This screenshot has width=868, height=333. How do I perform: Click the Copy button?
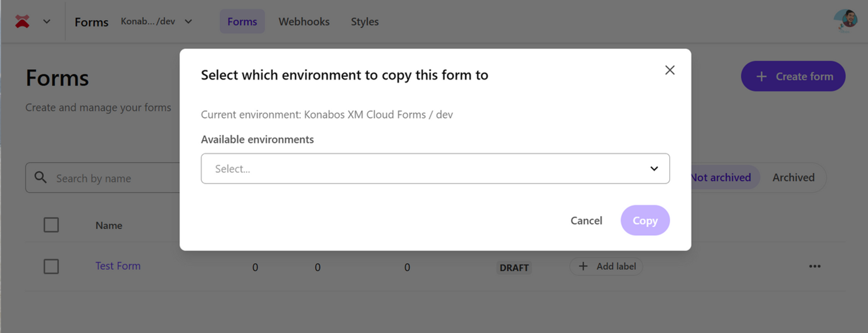645,221
